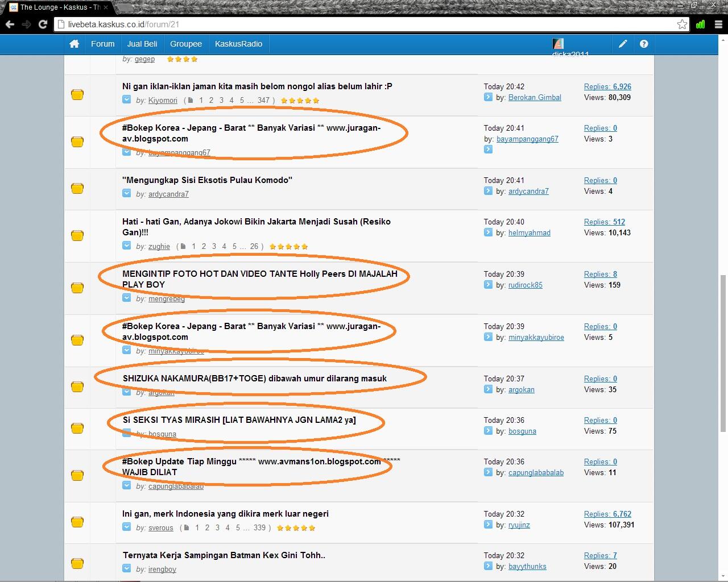Click the Kaskus home icon
This screenshot has height=582, width=728.
coord(74,44)
